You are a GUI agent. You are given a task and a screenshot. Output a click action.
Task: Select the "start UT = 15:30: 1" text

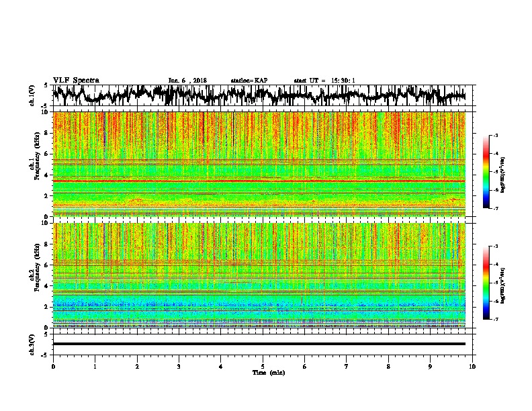click(x=324, y=81)
